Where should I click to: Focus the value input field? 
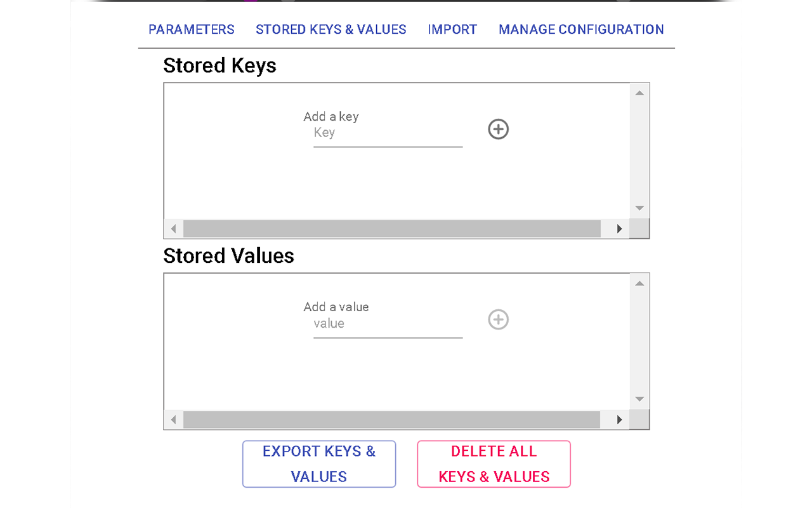(388, 324)
